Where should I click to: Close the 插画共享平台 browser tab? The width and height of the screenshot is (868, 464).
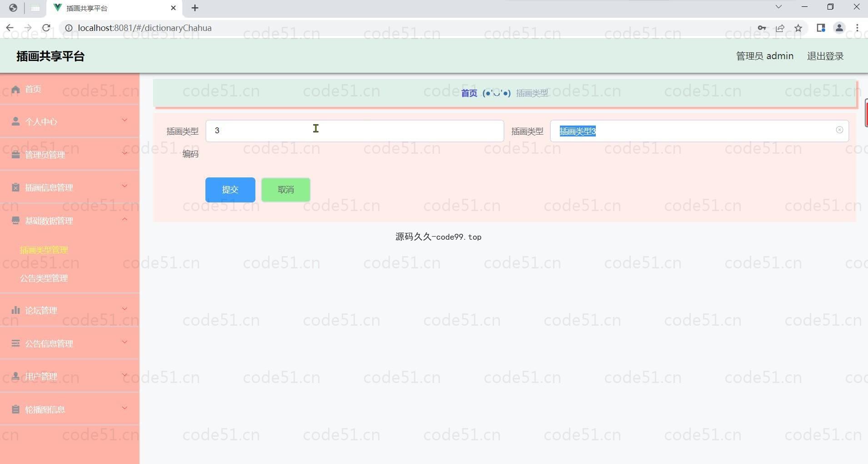(x=173, y=8)
